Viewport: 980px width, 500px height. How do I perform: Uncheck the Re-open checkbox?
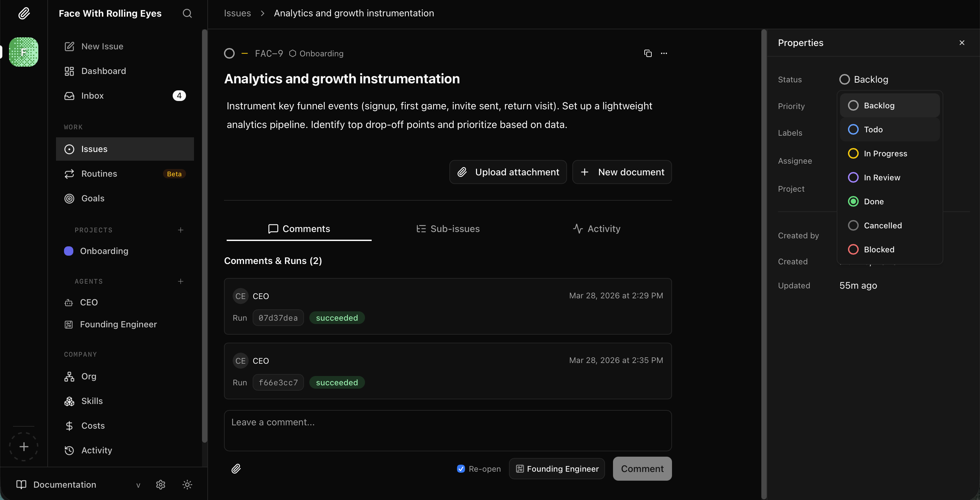pyautogui.click(x=461, y=469)
